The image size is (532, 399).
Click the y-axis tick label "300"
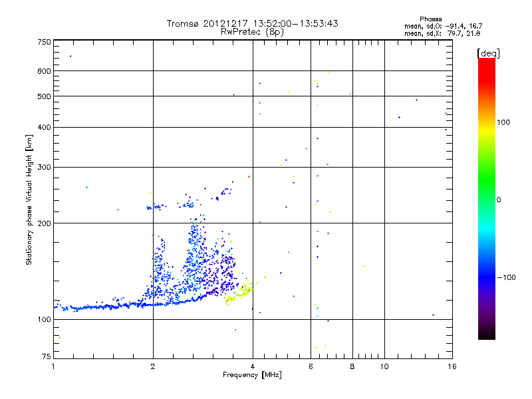45,168
